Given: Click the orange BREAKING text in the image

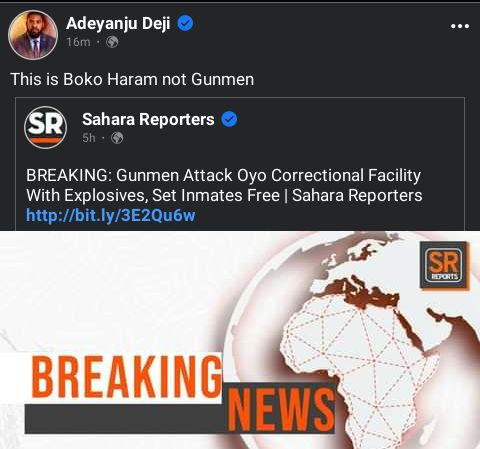Looking at the screenshot, I should [127, 377].
